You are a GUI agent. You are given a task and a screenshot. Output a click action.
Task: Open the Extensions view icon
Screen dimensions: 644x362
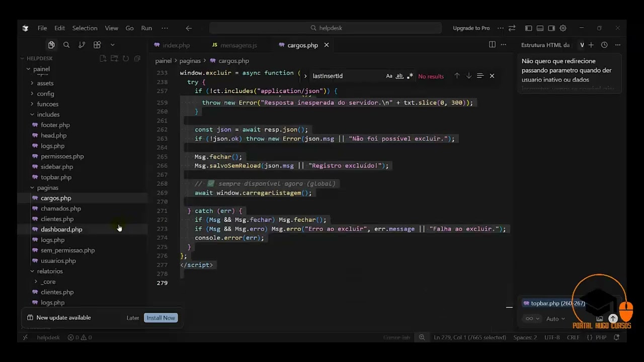(x=97, y=45)
